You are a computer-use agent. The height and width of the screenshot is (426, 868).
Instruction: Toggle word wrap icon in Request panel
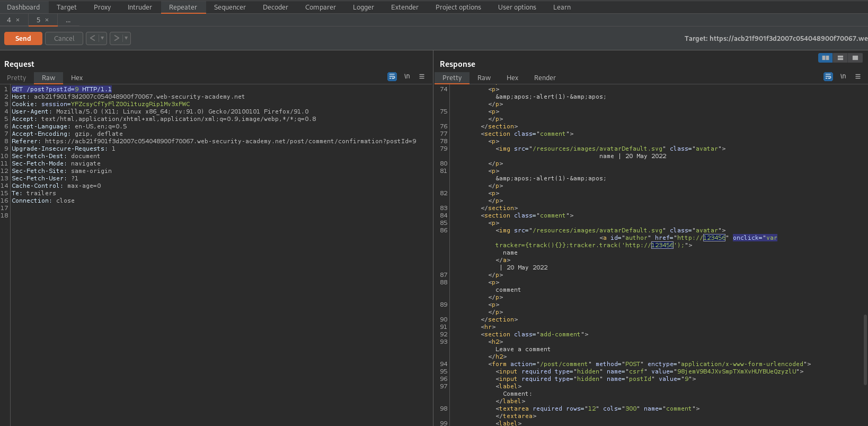coord(392,76)
